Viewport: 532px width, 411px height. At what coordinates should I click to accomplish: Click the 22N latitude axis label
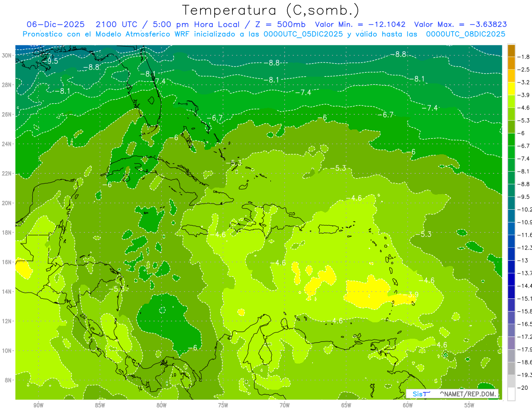point(7,173)
